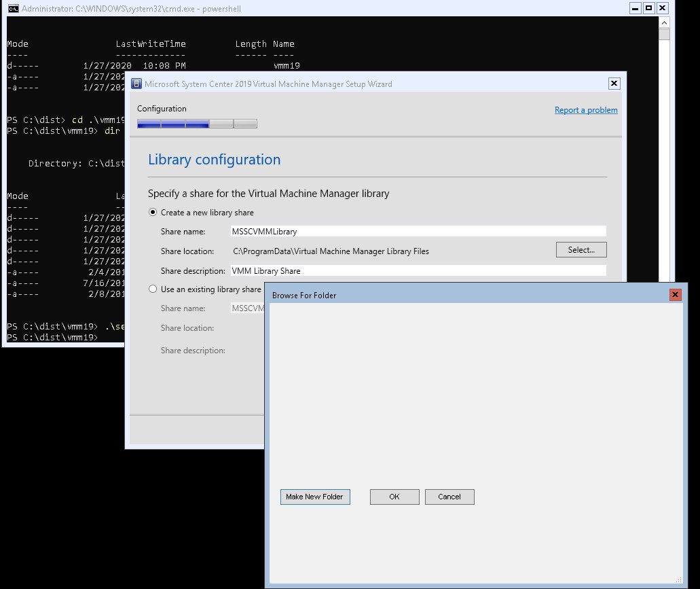Click the VMM Setup Wizard title icon

[136, 84]
